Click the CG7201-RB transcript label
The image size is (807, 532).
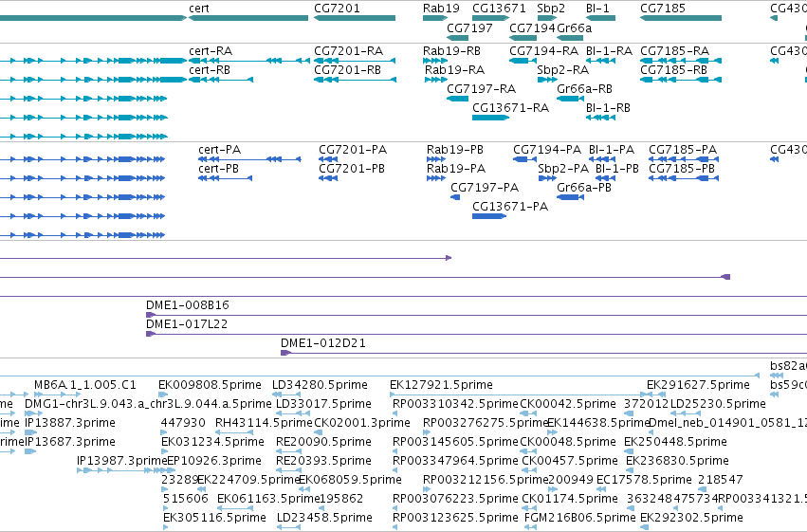pos(347,70)
